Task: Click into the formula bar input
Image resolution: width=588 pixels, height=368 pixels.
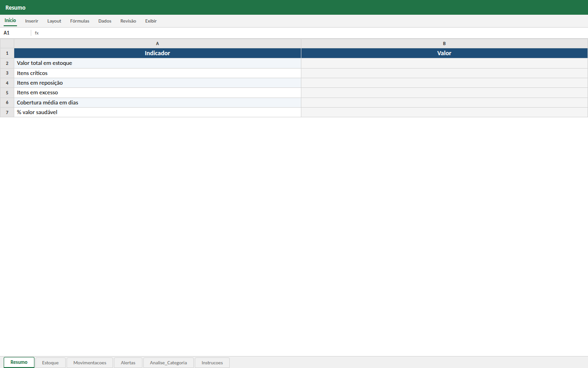Action: (x=313, y=33)
